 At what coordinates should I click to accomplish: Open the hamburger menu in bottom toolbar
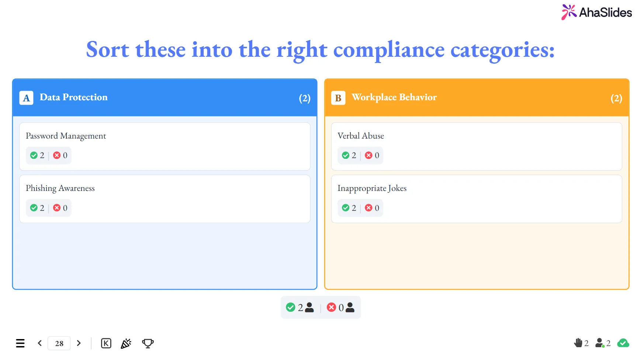tap(20, 343)
